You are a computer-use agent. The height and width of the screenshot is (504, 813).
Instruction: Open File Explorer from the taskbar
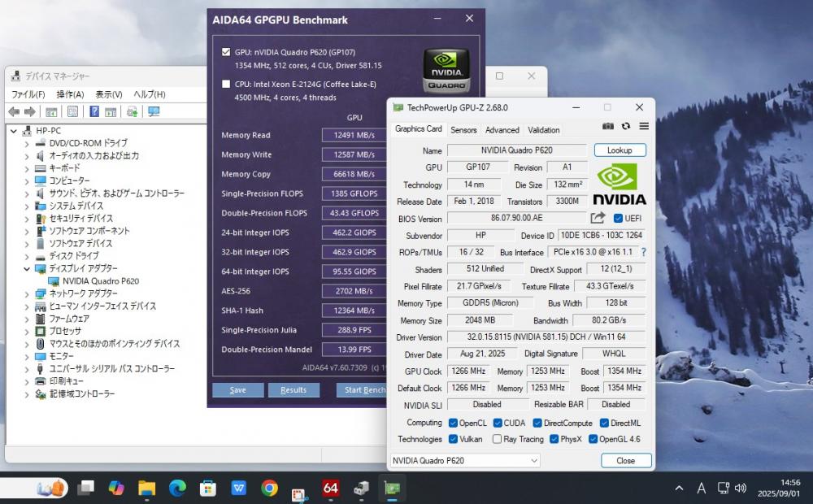146,488
